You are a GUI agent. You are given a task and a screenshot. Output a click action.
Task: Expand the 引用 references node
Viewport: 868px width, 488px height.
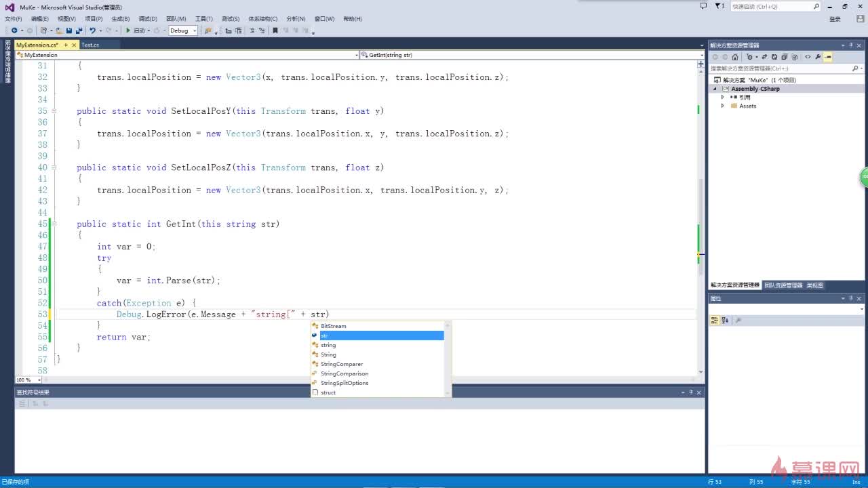coord(723,97)
